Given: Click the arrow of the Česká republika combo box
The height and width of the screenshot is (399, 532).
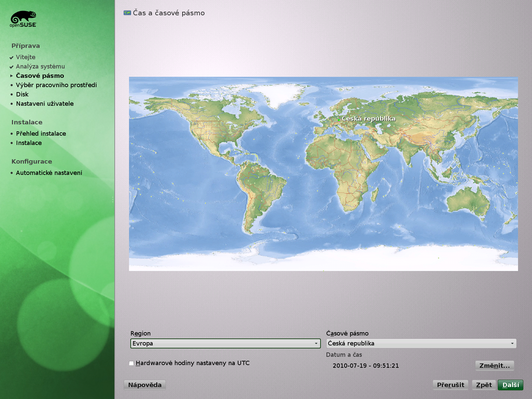Looking at the screenshot, I should [512, 343].
